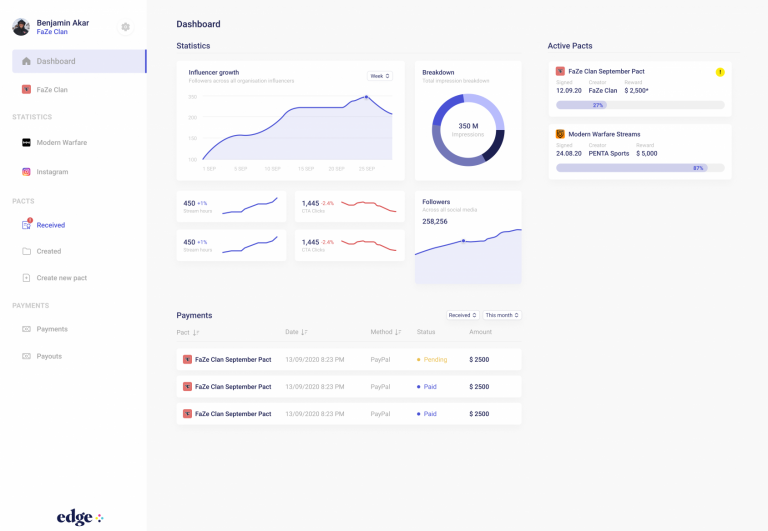Click first 1,445 CTA Clicks stat card
This screenshot has height=531, width=768.
[350, 207]
